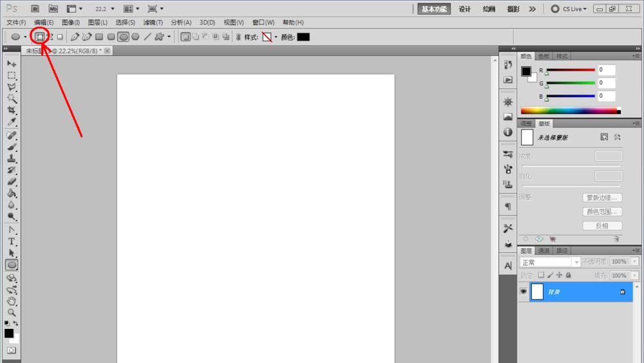Select the Eraser tool
The height and width of the screenshot is (363, 644).
coord(12,181)
